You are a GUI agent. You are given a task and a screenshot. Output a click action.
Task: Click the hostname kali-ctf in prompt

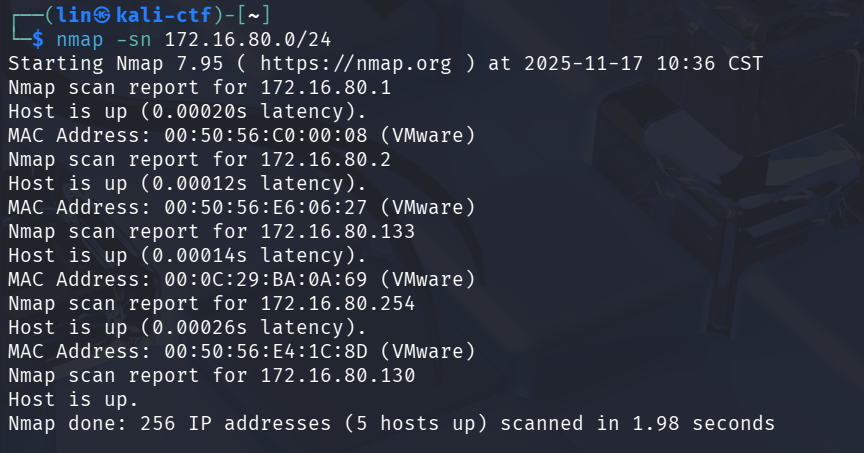164,15
